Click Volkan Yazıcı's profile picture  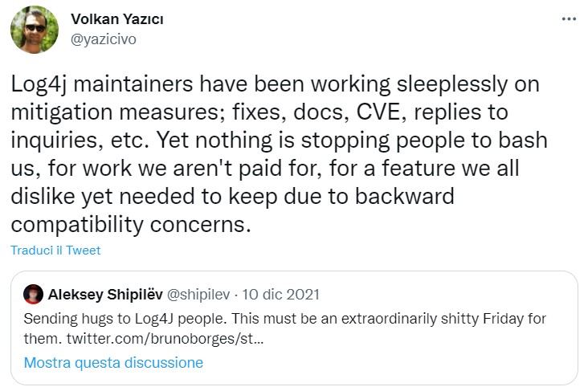pyautogui.click(x=35, y=30)
